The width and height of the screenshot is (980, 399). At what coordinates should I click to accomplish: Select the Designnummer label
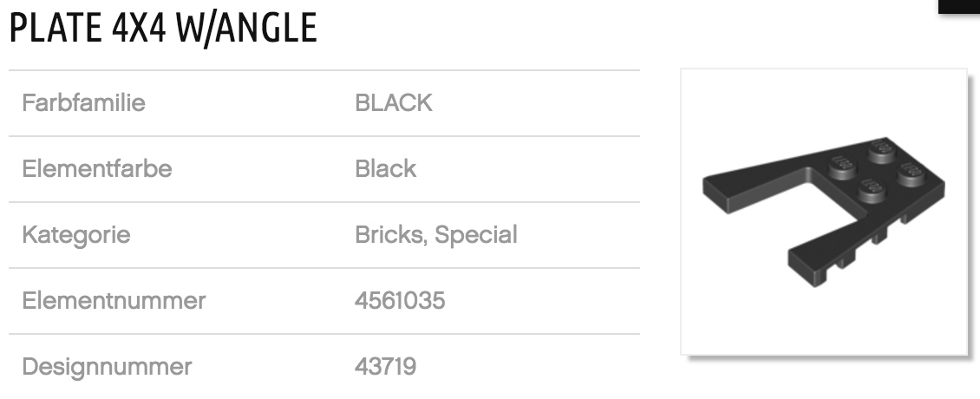tap(107, 366)
